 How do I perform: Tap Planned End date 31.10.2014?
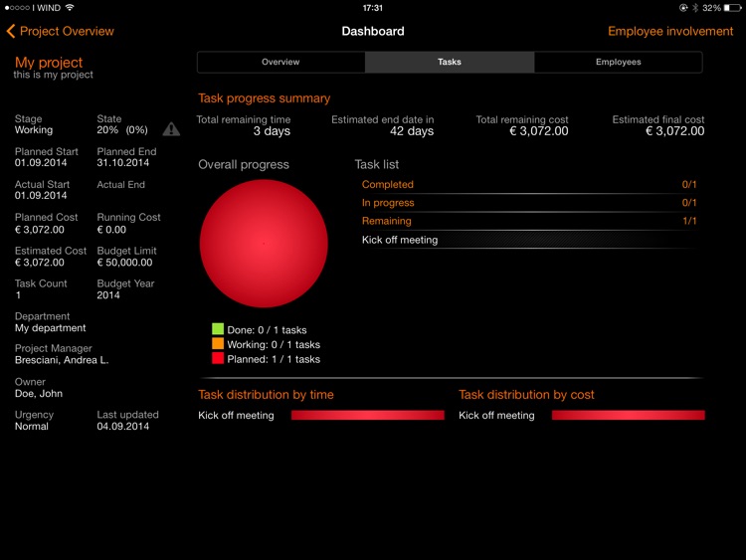click(123, 163)
